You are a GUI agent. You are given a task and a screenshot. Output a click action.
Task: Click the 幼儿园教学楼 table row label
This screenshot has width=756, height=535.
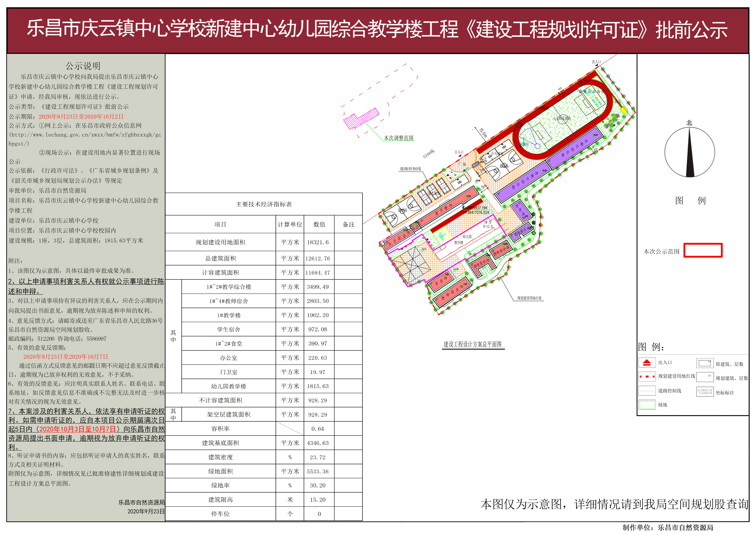pos(229,386)
